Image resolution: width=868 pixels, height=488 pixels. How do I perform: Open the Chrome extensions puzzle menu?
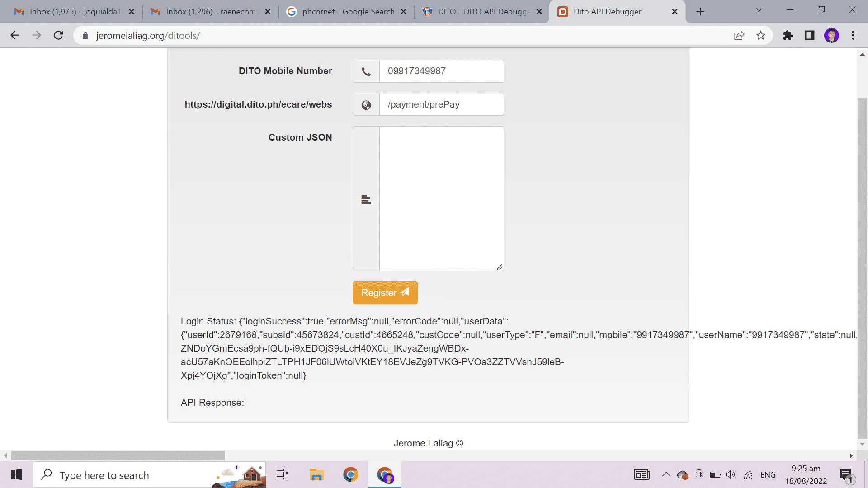[788, 36]
